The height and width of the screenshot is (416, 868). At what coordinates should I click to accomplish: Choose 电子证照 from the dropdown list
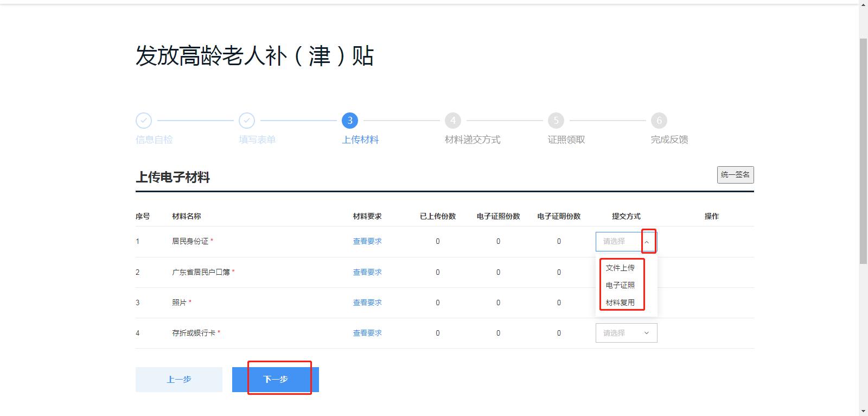pyautogui.click(x=620, y=285)
